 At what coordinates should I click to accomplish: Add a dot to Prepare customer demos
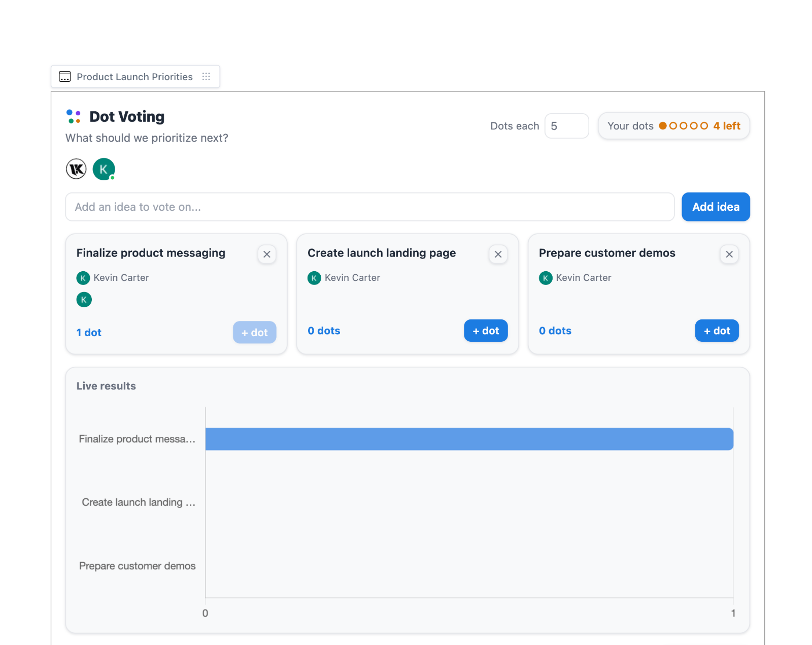point(717,331)
